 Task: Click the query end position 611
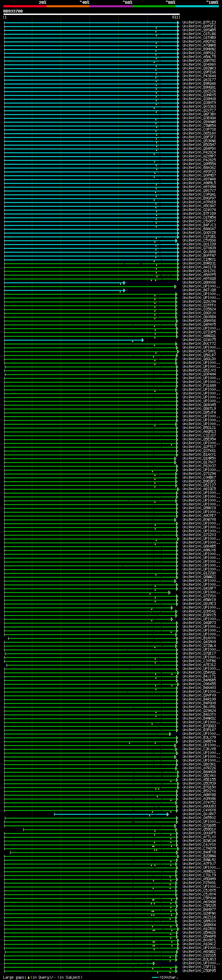pyautogui.click(x=175, y=17)
